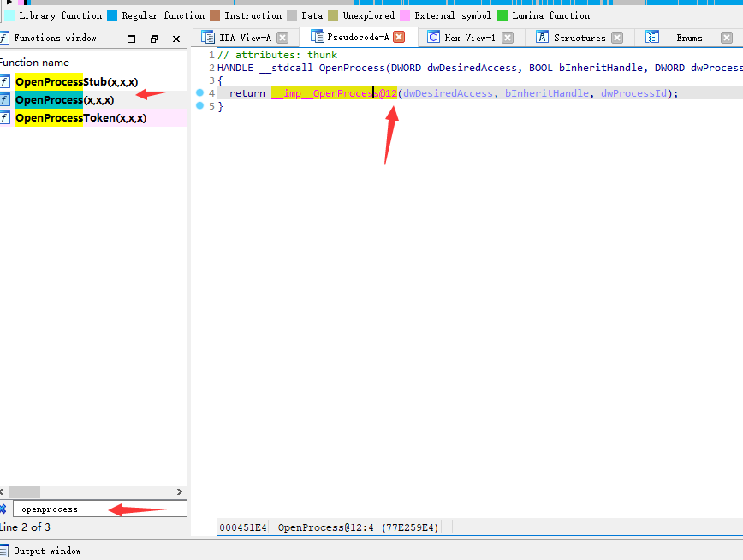743x560 pixels.
Task: Click OpenProcess in the function signature
Action: pyautogui.click(x=352, y=68)
